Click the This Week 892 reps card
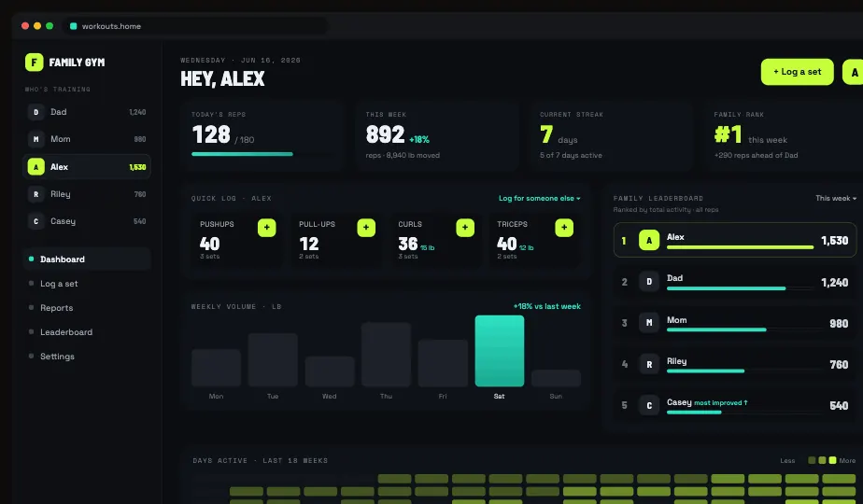 tap(437, 135)
